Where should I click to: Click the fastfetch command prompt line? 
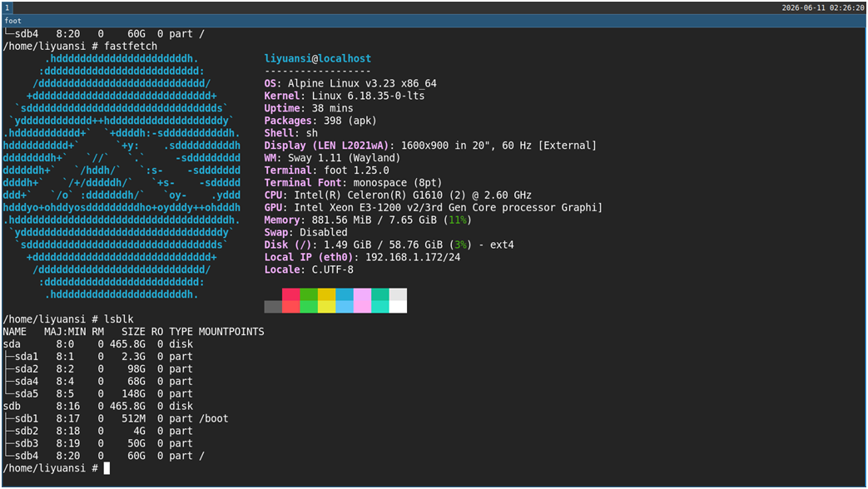pyautogui.click(x=80, y=47)
